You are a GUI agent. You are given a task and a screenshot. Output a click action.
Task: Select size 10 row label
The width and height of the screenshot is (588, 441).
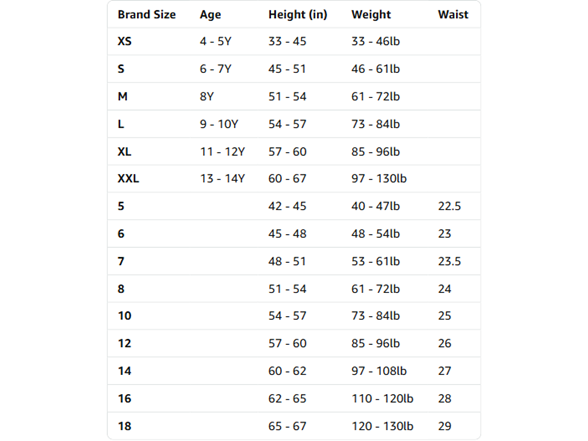[124, 316]
